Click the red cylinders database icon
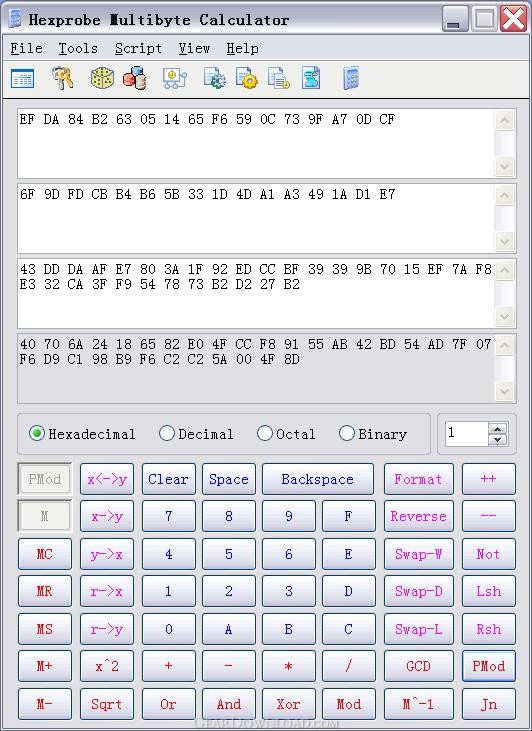This screenshot has height=731, width=532. (x=135, y=78)
